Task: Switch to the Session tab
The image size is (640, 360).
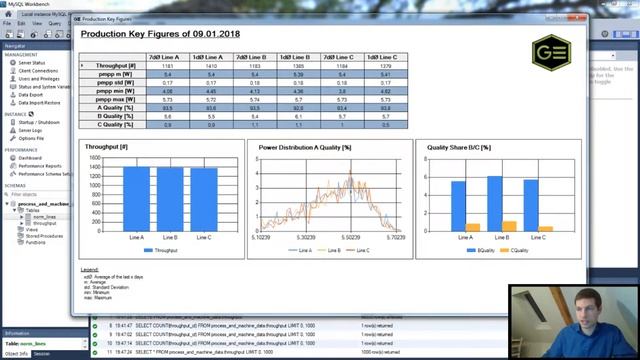Action: coord(41,354)
